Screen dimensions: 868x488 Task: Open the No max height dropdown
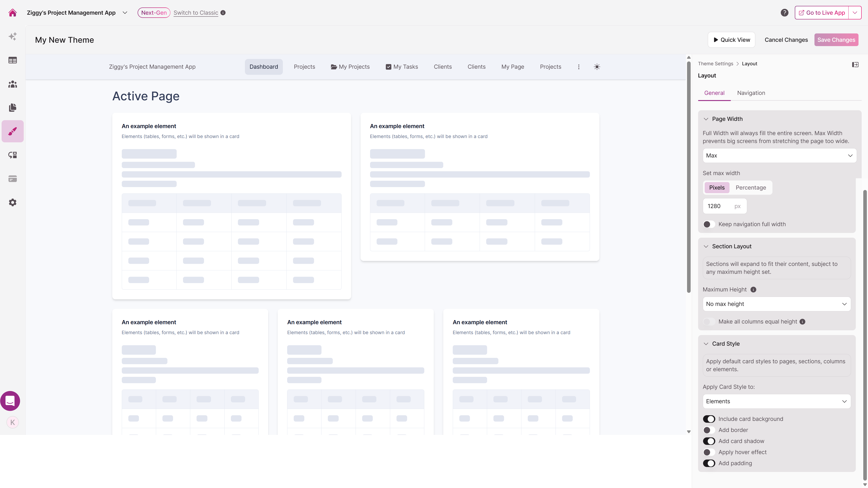776,304
